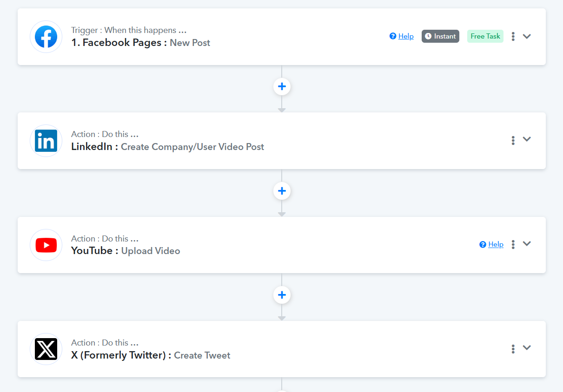The width and height of the screenshot is (563, 392).
Task: Click '1. Facebook Pages : New Post' title
Action: click(141, 43)
